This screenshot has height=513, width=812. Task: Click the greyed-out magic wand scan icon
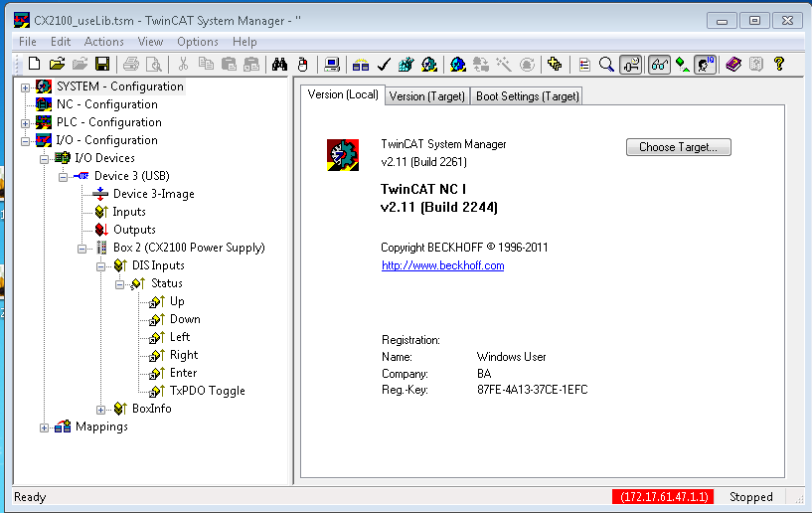point(504,65)
